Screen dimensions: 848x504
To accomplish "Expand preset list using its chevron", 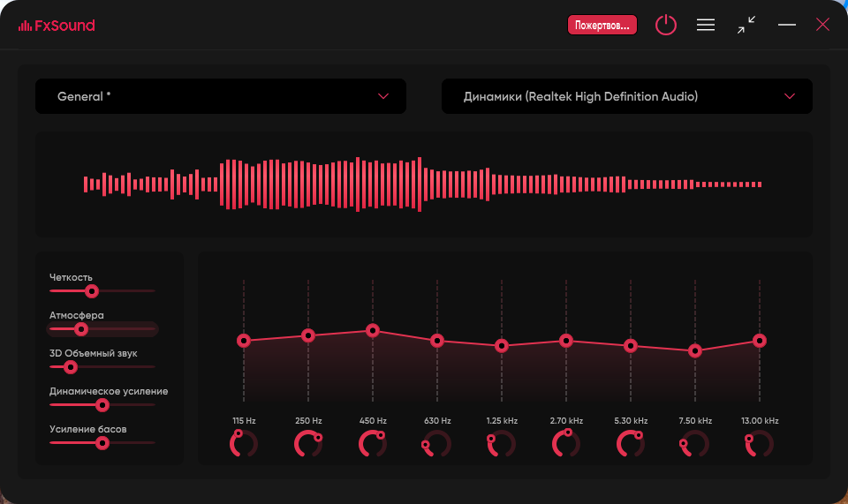I will (382, 96).
